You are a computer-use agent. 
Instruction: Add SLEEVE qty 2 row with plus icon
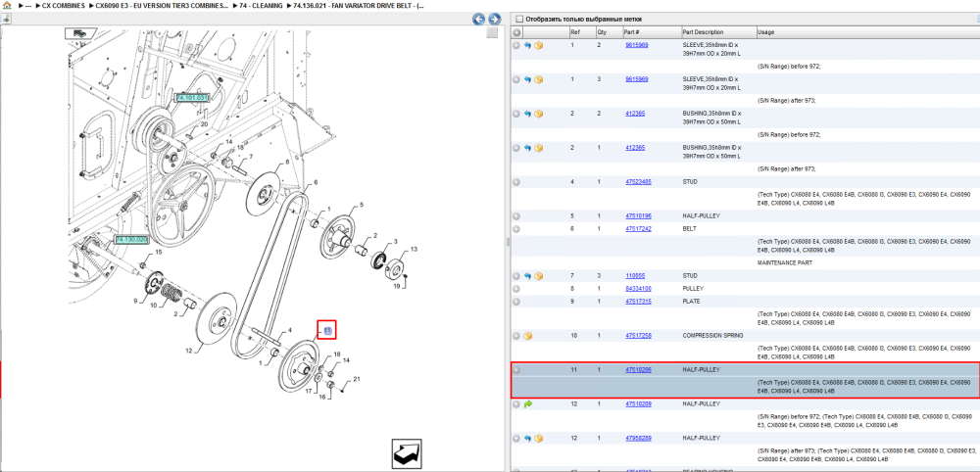(516, 46)
